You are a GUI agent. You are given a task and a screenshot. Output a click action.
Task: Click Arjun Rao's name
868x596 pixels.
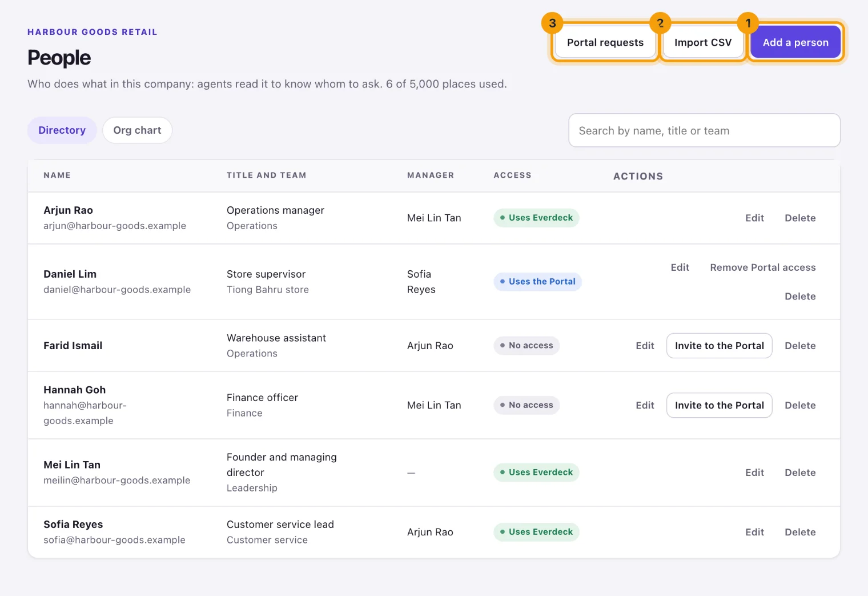coord(68,210)
